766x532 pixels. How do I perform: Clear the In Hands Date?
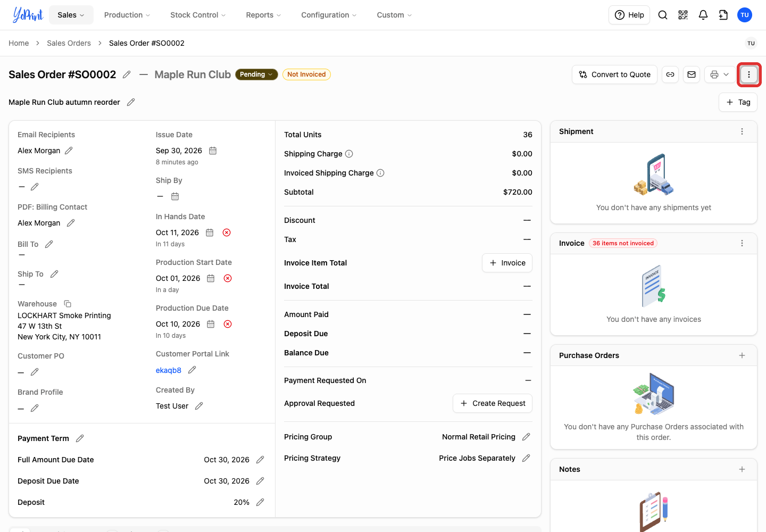[x=227, y=232]
